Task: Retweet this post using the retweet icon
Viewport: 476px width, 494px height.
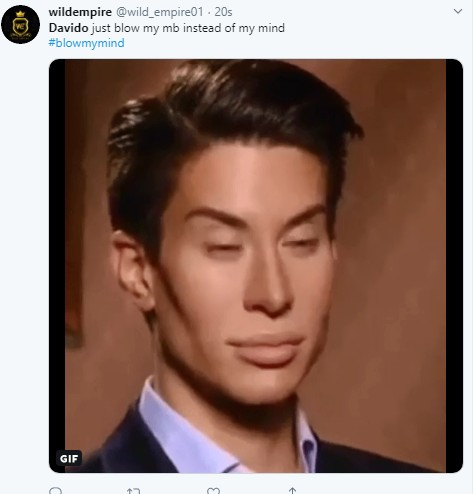Action: click(133, 491)
